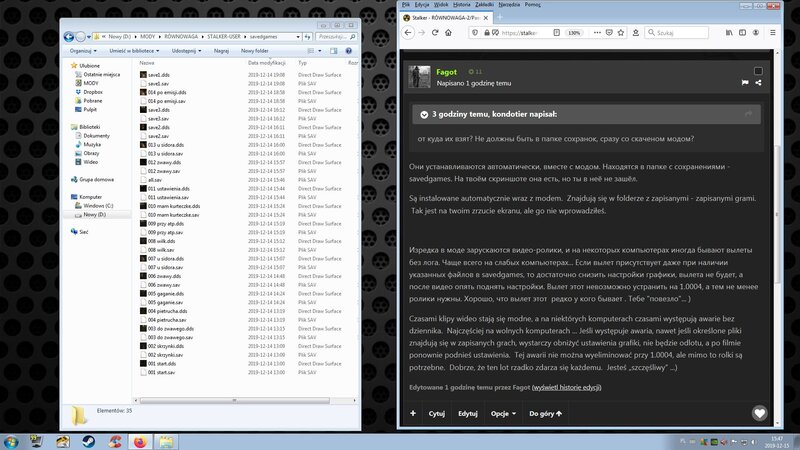Viewport: 800px width, 450px height.
Task: Click the Explorer back arrow button
Action: point(68,35)
